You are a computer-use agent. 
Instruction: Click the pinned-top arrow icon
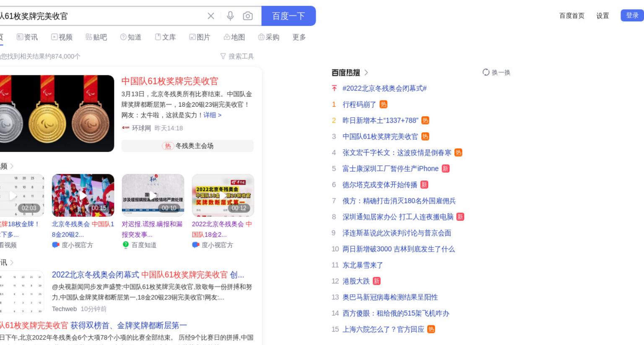pyautogui.click(x=334, y=88)
